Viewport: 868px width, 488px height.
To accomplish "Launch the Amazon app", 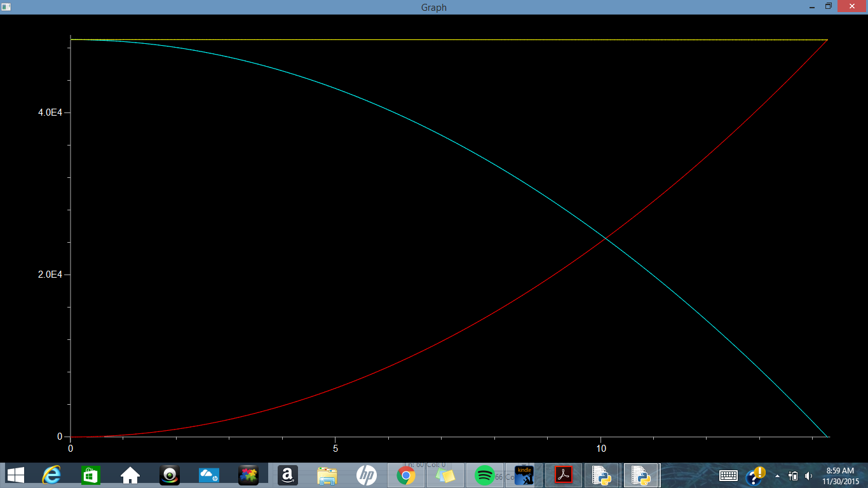I will pos(288,475).
